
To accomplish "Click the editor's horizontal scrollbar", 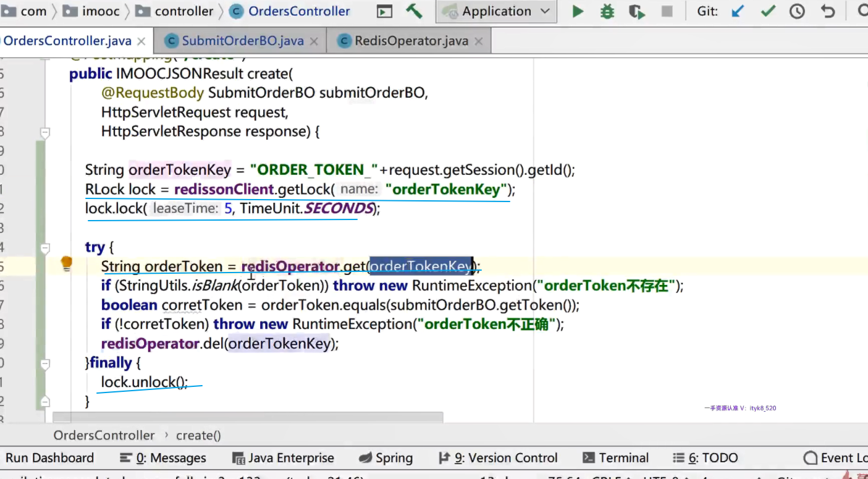I will [248, 418].
